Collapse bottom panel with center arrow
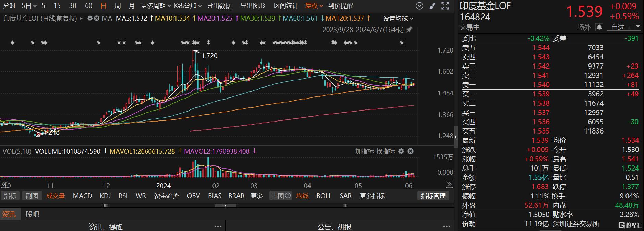The width and height of the screenshot is (644, 231). [226, 206]
